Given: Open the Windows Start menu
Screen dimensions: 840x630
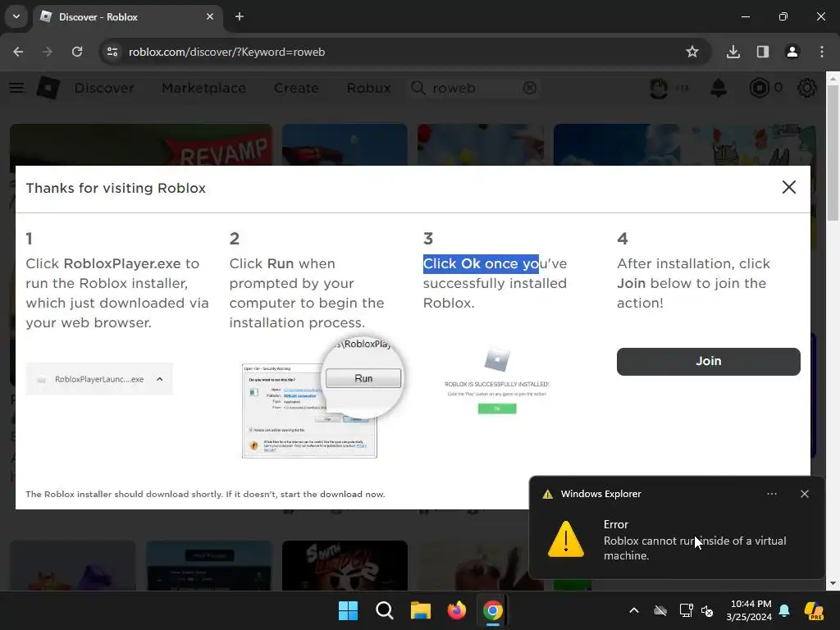Looking at the screenshot, I should pyautogui.click(x=348, y=610).
